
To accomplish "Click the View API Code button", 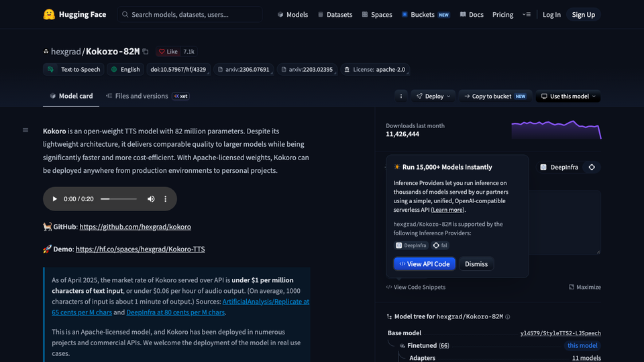I will click(x=424, y=264).
